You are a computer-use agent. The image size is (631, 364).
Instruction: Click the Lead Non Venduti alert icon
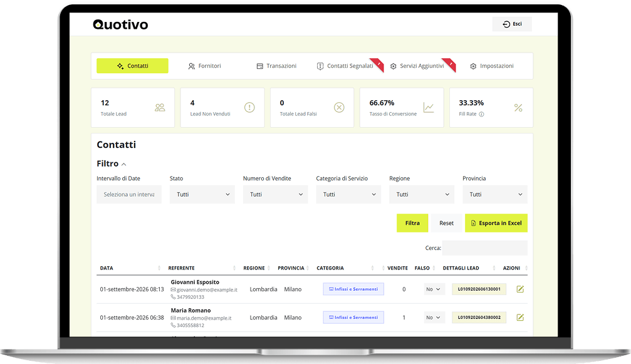pyautogui.click(x=249, y=107)
